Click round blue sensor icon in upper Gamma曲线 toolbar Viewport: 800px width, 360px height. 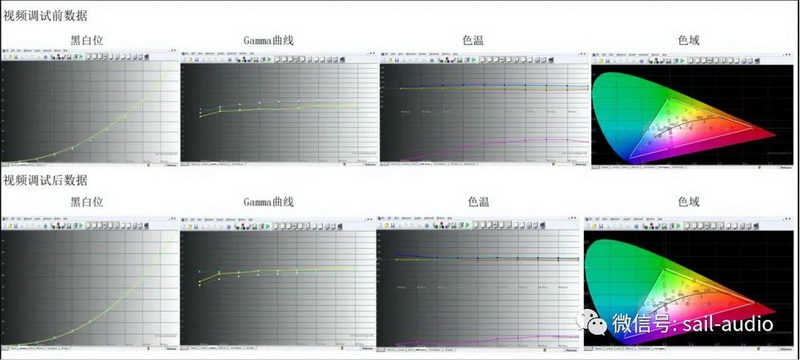click(230, 60)
